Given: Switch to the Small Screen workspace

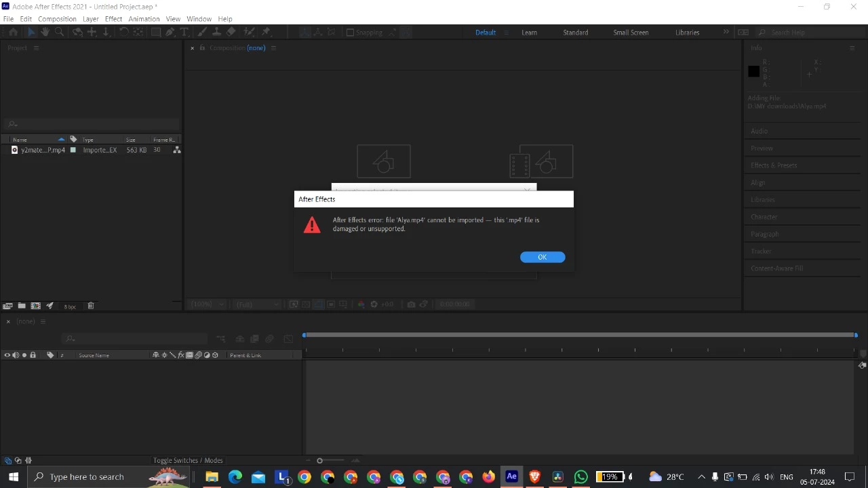Looking at the screenshot, I should [x=631, y=33].
